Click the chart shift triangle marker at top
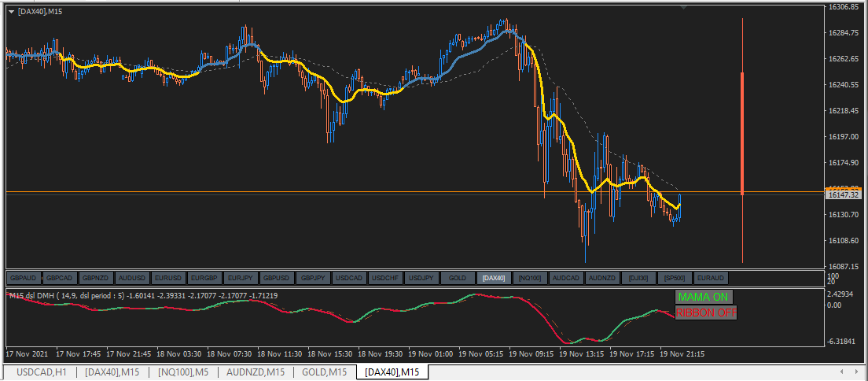 click(x=684, y=7)
